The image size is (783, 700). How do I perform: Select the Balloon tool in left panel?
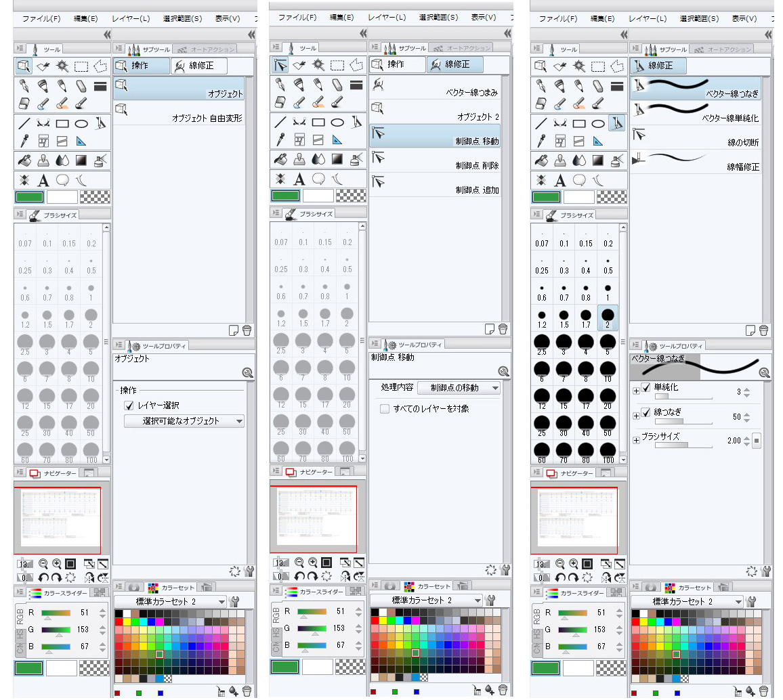[x=62, y=180]
